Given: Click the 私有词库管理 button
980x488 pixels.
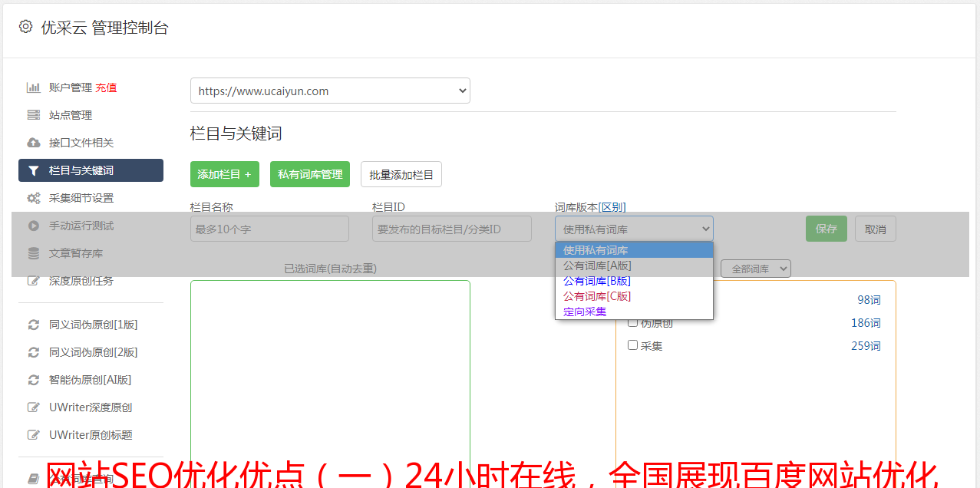Looking at the screenshot, I should tap(310, 174).
